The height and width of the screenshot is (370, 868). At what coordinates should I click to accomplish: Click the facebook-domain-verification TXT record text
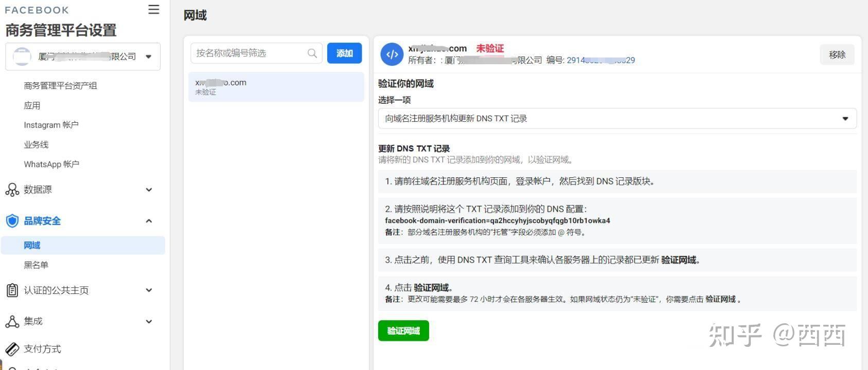click(498, 220)
